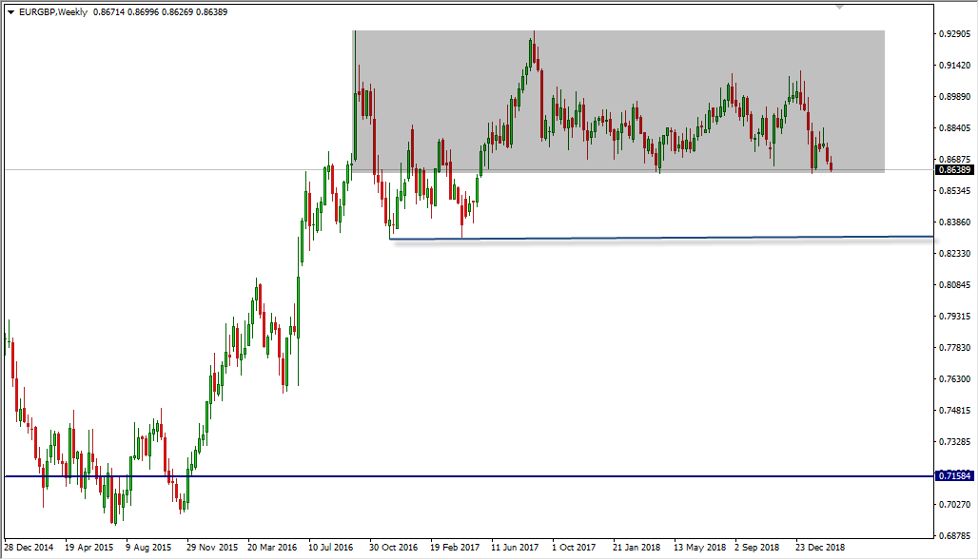Select the horizontal line price label 0.71584
This screenshot has width=979, height=560.
point(955,475)
